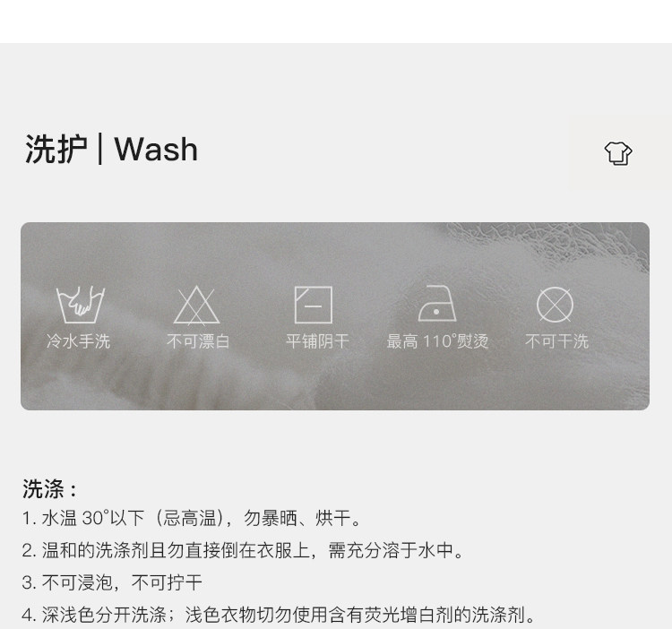Click the 洗护 | Wash heading
The image size is (672, 629).
click(x=111, y=149)
